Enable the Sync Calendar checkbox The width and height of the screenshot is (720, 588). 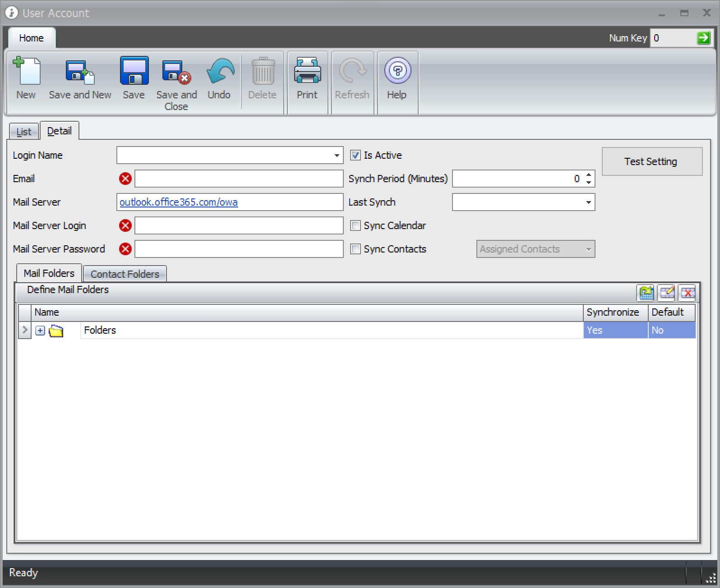click(x=355, y=225)
